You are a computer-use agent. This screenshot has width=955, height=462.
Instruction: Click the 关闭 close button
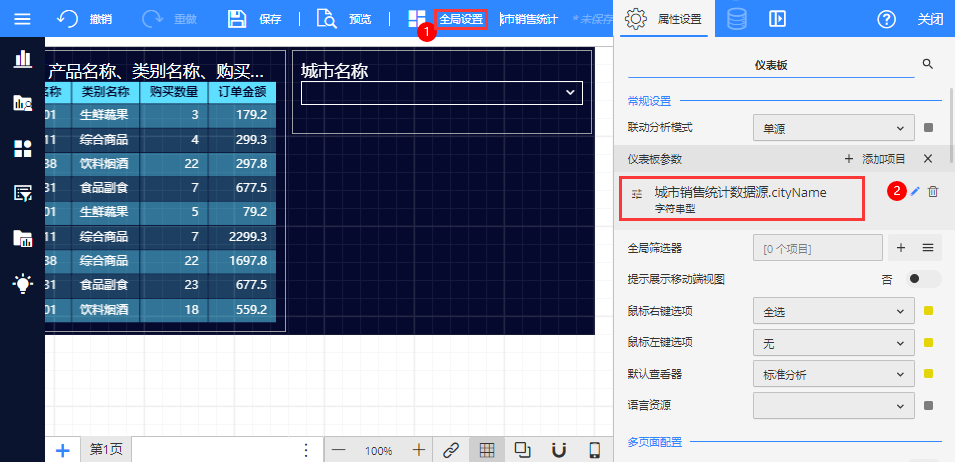930,19
